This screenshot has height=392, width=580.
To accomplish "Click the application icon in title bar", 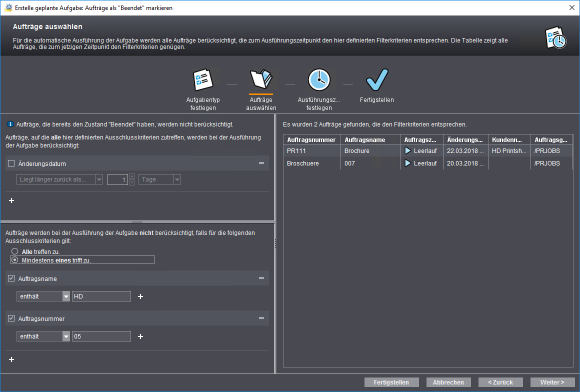I will 8,8.
